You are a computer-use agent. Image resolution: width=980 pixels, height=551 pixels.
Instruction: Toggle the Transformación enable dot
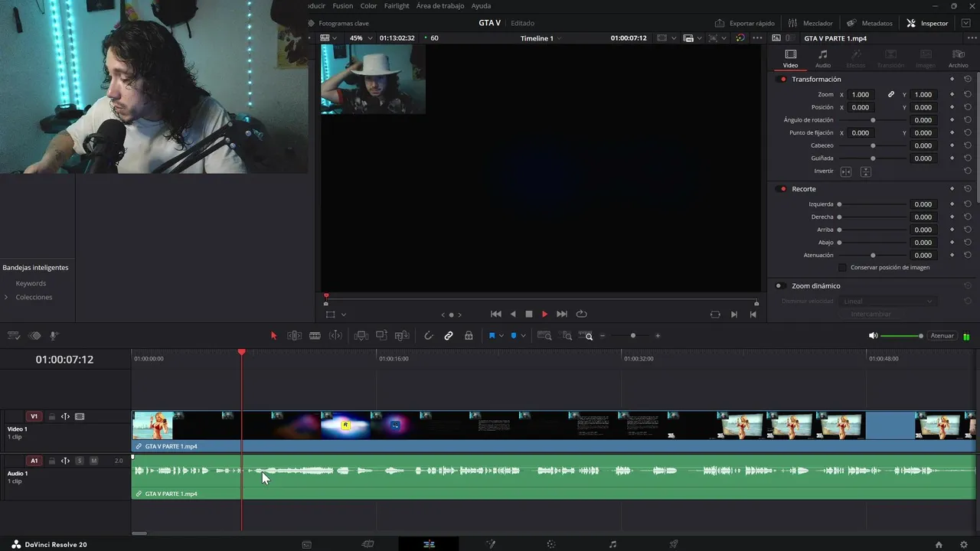782,80
